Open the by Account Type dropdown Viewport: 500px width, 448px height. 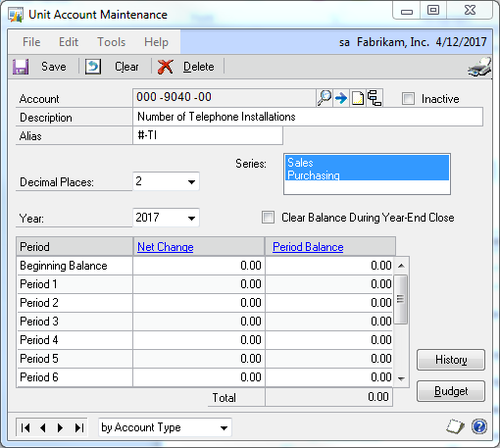(x=224, y=427)
